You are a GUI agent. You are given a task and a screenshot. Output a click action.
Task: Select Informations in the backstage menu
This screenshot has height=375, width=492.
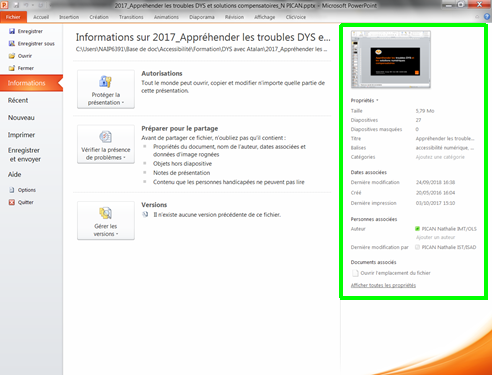[31, 83]
